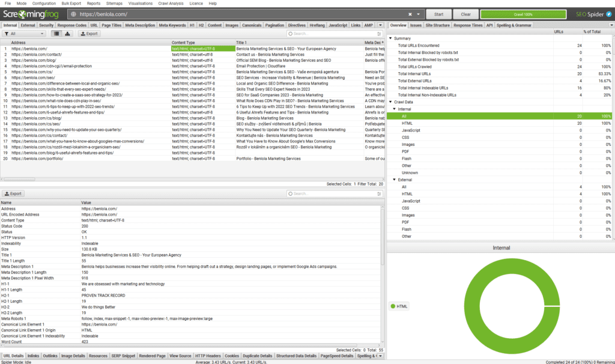Open the Configuration menu
The image size is (615, 364).
pos(44,3)
